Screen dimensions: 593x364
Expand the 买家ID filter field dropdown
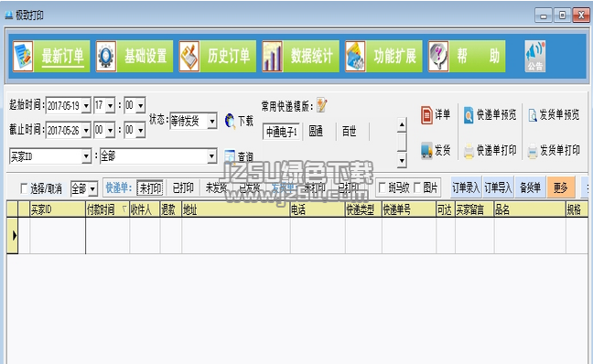[x=87, y=156]
